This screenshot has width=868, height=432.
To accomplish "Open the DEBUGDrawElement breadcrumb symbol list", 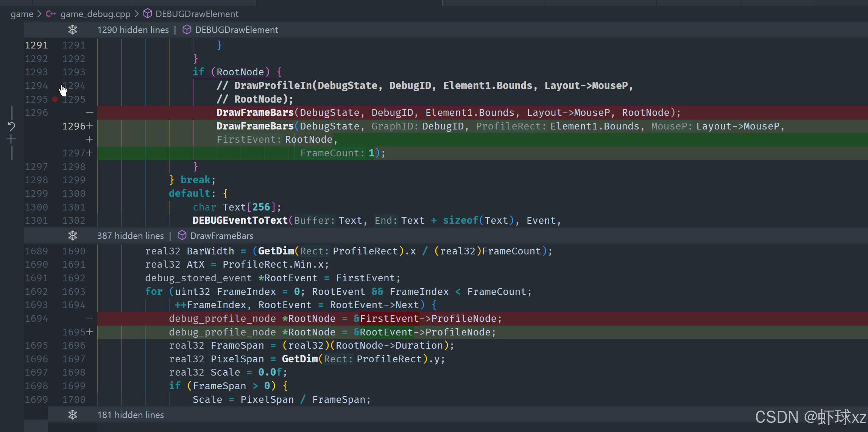I will click(197, 14).
